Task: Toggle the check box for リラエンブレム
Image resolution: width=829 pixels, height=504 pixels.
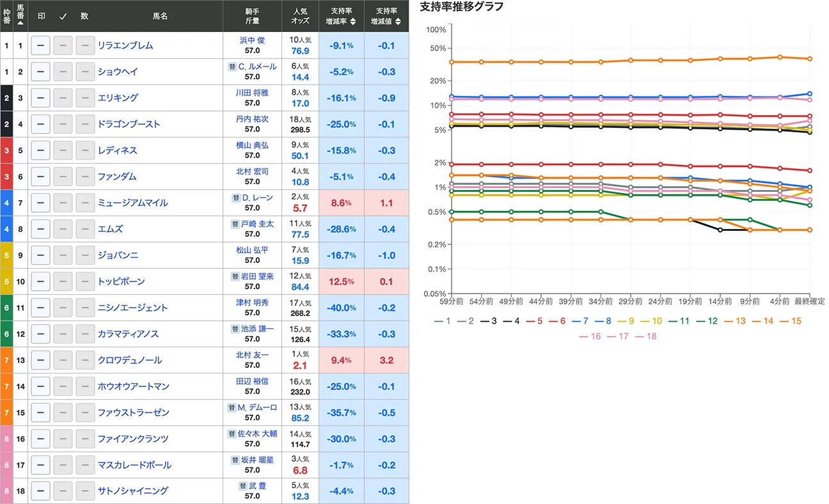Action: click(x=63, y=45)
